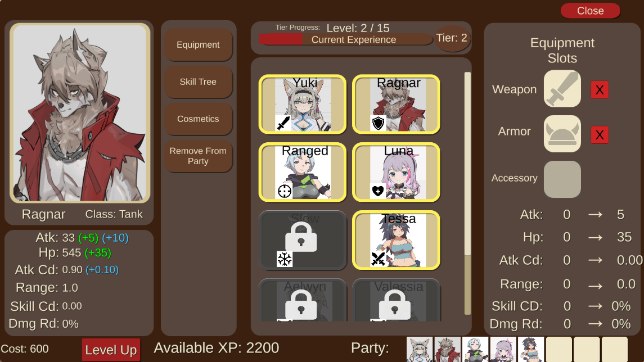Select Luna healer character card
This screenshot has width=644, height=362.
[x=397, y=173]
